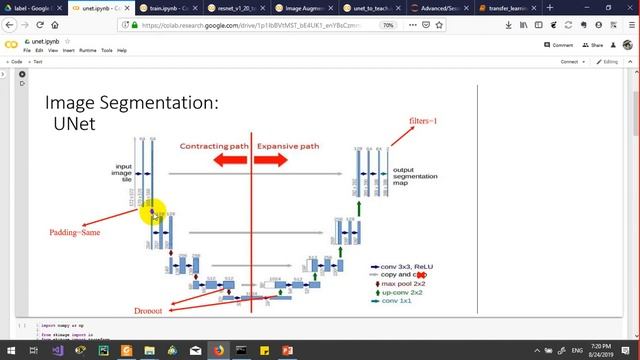Show hidden system tray icons
This screenshot has width=640, height=360.
[x=537, y=351]
